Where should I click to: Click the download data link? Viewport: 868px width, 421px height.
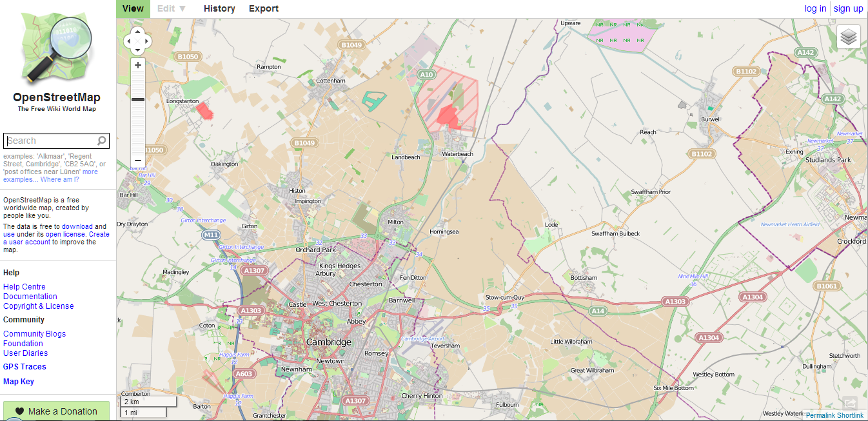tap(77, 227)
